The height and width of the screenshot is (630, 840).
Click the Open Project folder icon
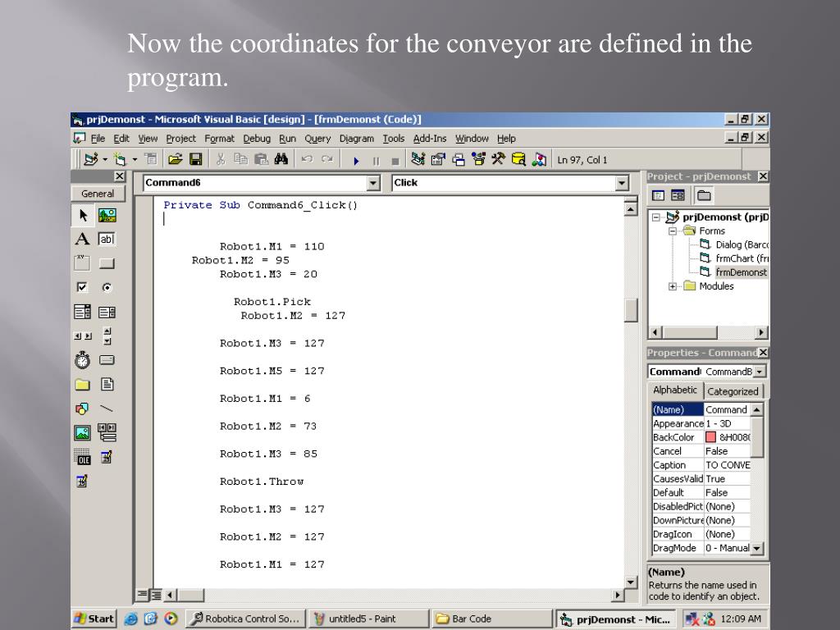coord(176,159)
